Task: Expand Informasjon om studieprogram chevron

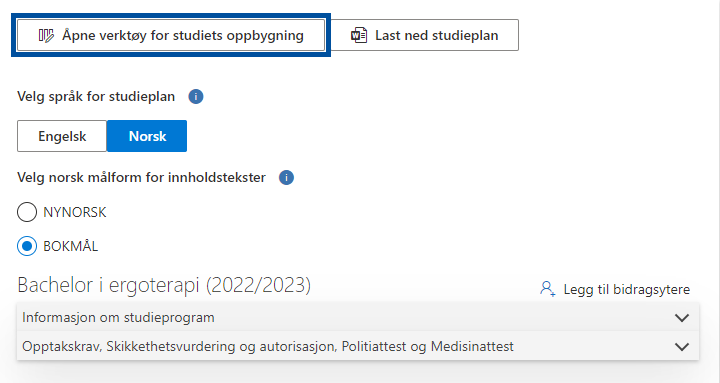Action: tap(682, 317)
